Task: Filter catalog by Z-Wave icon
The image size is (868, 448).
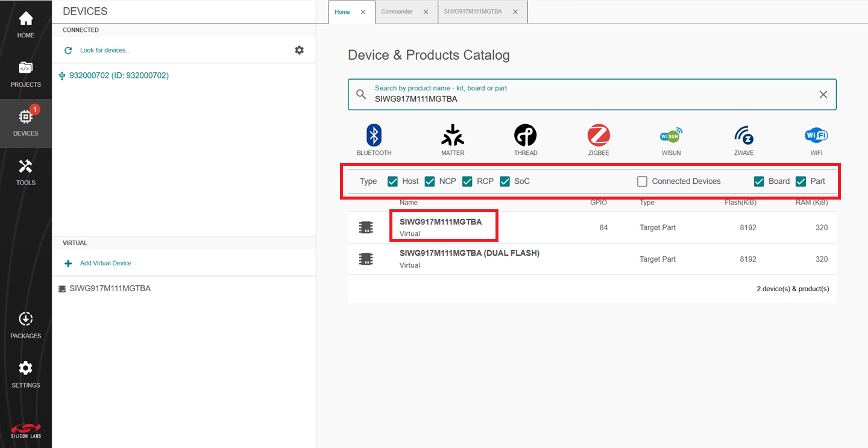Action: 744,140
